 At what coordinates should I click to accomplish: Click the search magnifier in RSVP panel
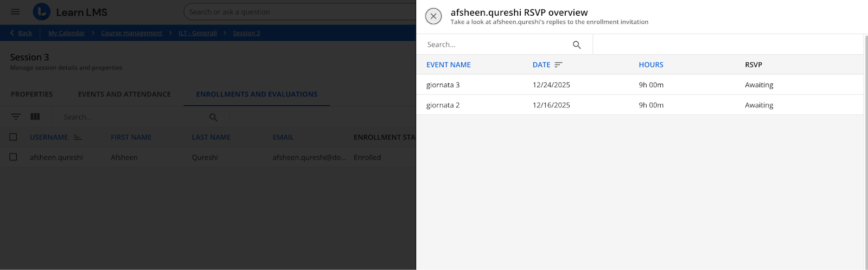pos(577,45)
